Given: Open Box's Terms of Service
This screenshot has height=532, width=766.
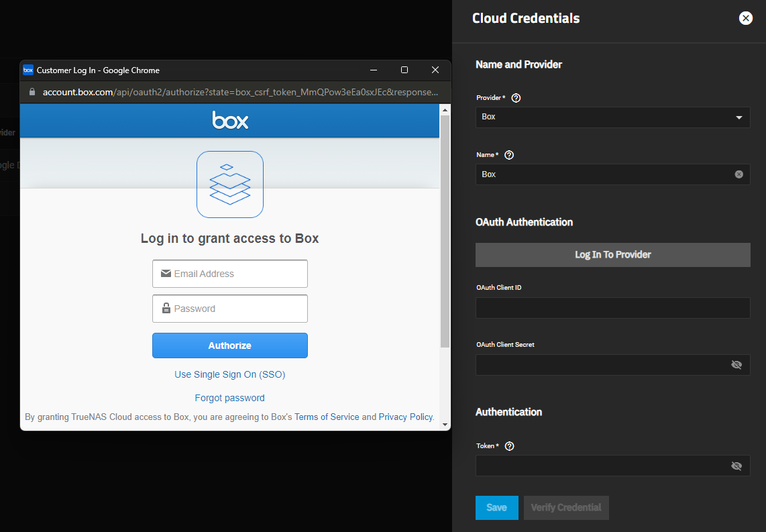Looking at the screenshot, I should pos(327,417).
